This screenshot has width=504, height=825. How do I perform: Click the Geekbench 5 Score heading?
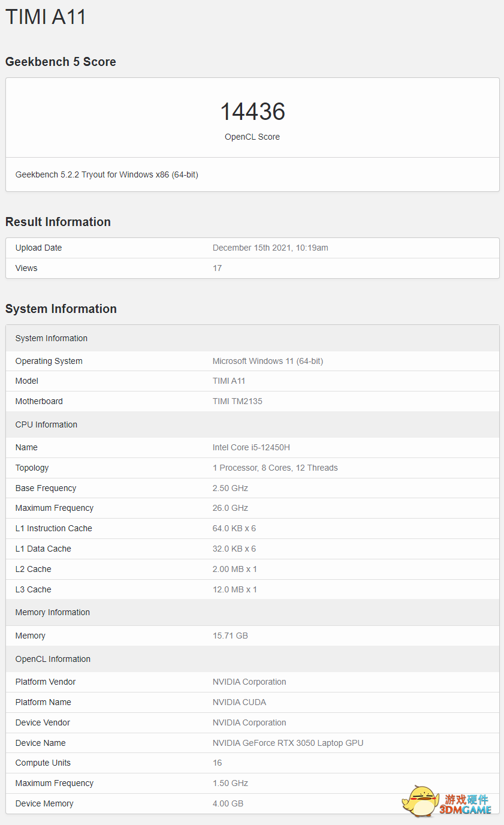(61, 62)
